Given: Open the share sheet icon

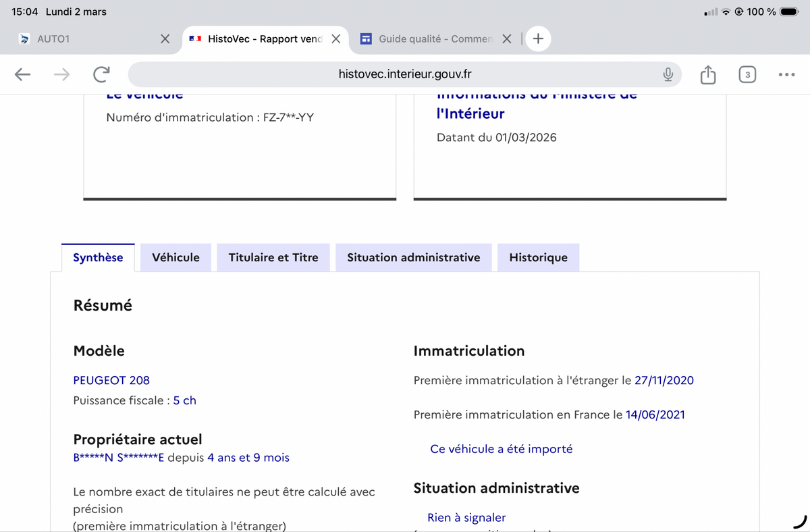Looking at the screenshot, I should point(707,74).
